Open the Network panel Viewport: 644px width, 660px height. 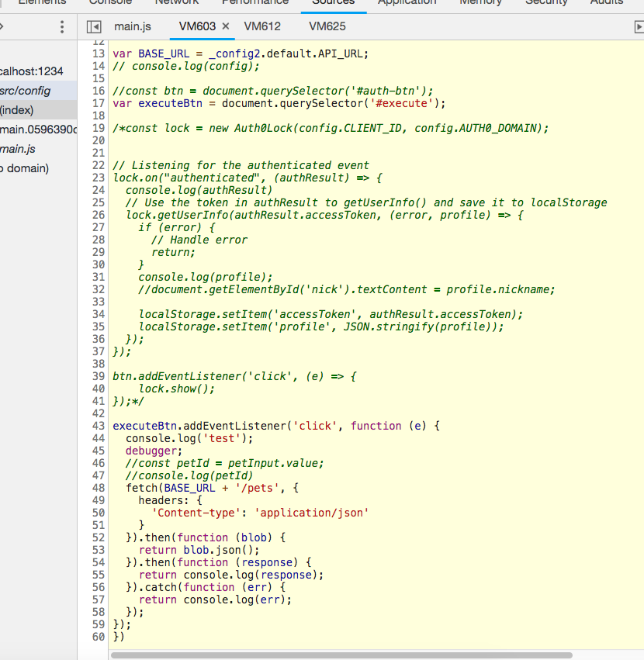pyautogui.click(x=176, y=2)
